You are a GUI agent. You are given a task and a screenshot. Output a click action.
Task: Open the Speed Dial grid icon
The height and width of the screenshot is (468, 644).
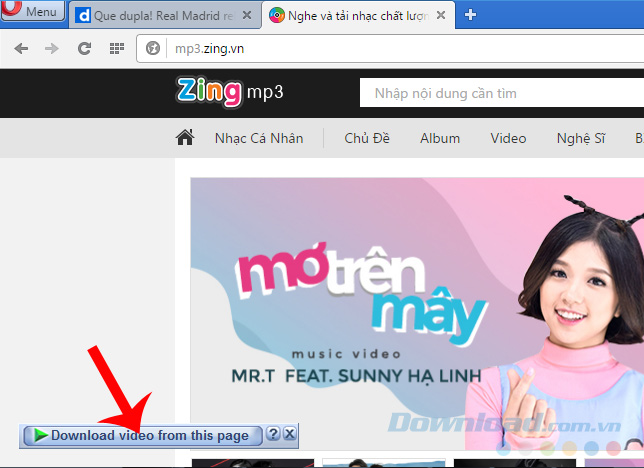(x=117, y=48)
